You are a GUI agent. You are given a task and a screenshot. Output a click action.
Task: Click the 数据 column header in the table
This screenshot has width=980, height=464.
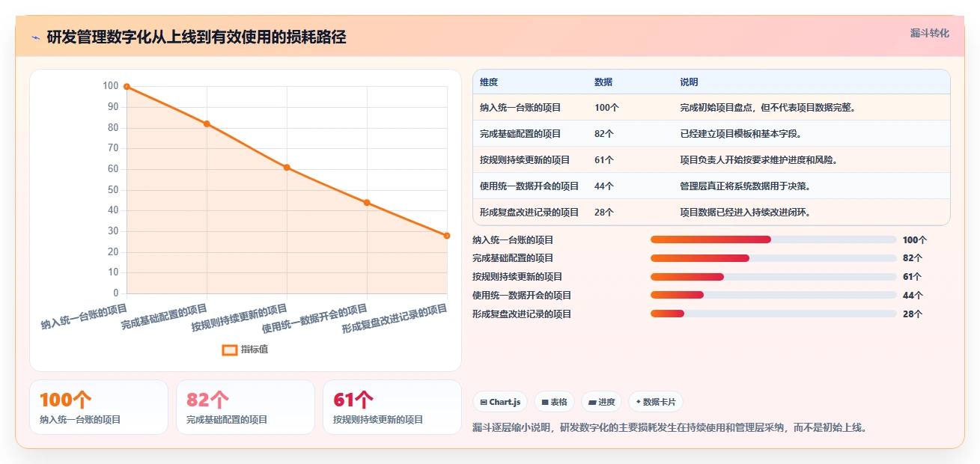pyautogui.click(x=603, y=82)
